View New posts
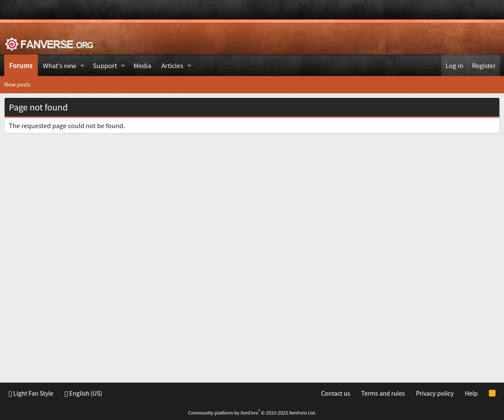The height and width of the screenshot is (420, 504). coord(17,84)
